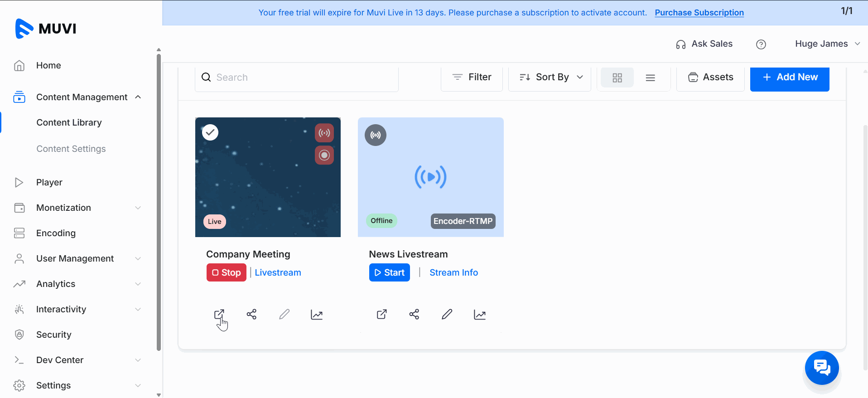Screen dimensions: 868x398
Task: Open the live chat support bubble
Action: tap(822, 367)
